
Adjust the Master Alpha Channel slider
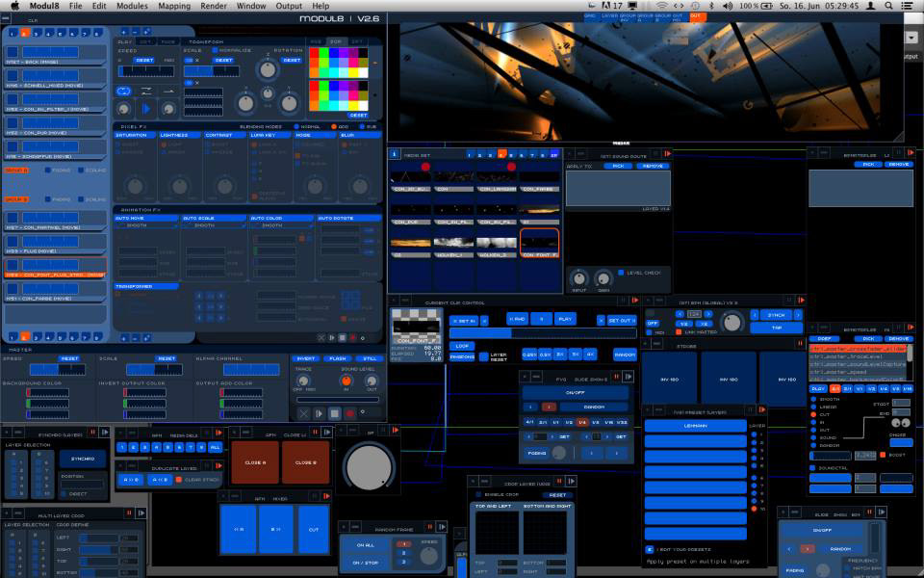(x=251, y=370)
